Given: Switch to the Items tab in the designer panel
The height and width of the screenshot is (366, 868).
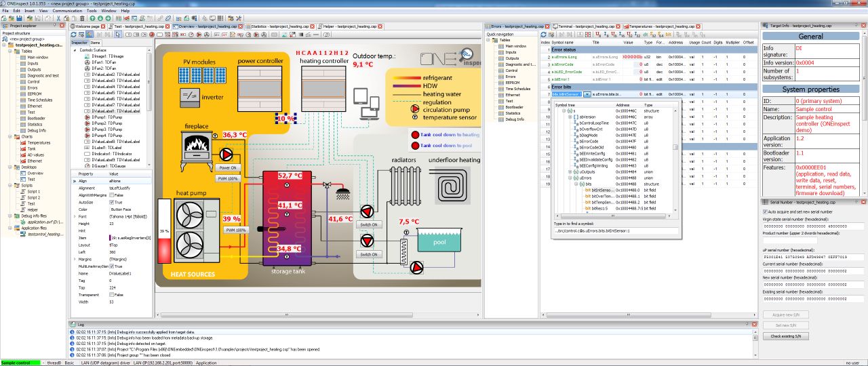Looking at the screenshot, I should [x=96, y=42].
